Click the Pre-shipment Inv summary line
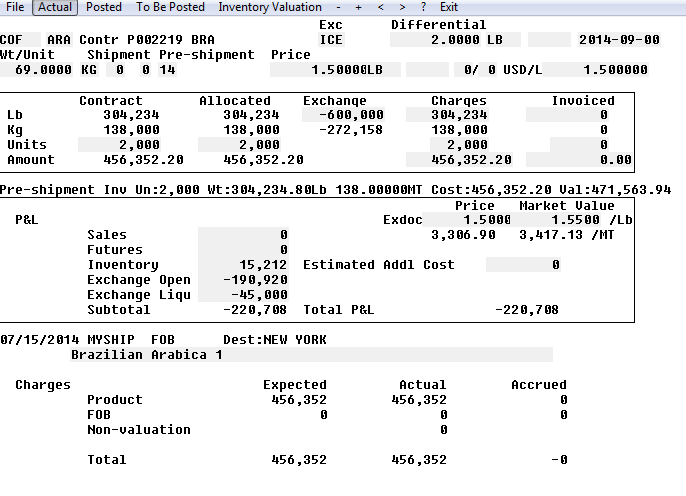The width and height of the screenshot is (686, 496). coord(335,190)
